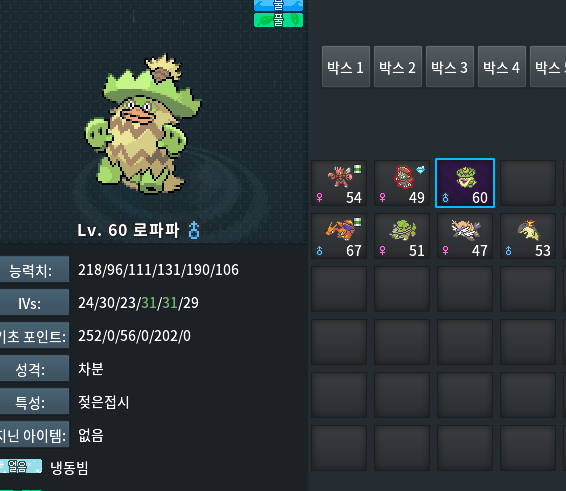
Task: Select the level 49 Pokémon with diamond marker
Action: click(x=402, y=183)
